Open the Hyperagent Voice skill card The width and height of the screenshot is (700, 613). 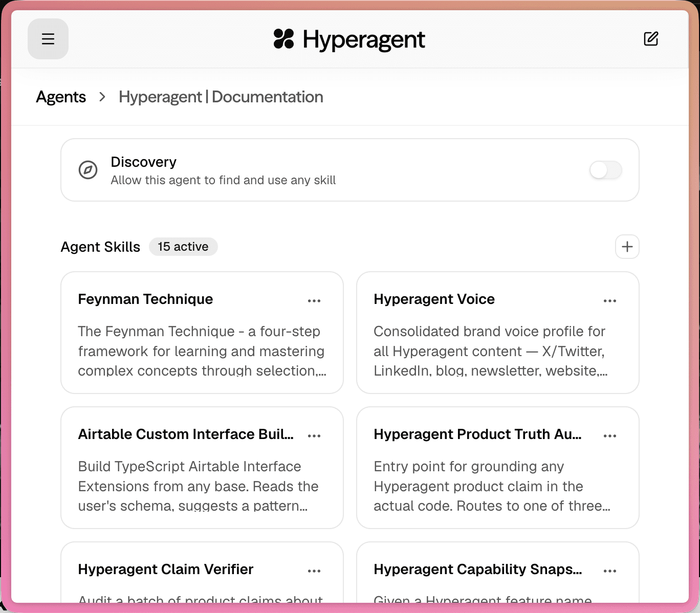(x=498, y=333)
